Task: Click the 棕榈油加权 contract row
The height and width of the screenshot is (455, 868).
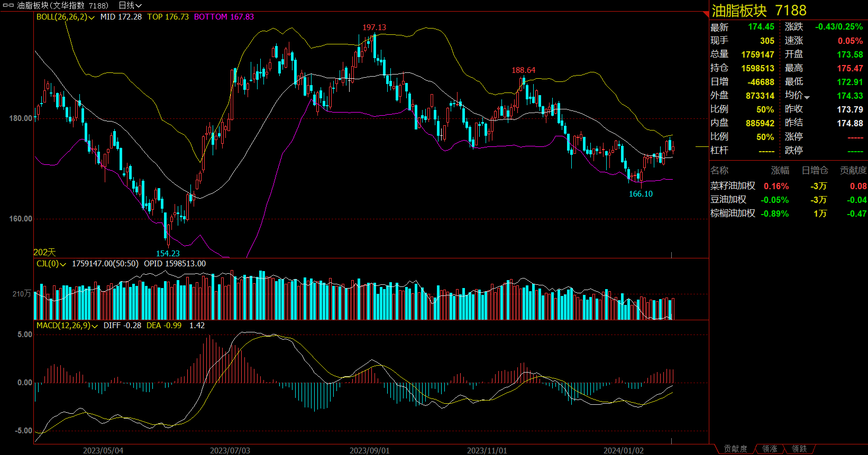Action: click(x=733, y=213)
